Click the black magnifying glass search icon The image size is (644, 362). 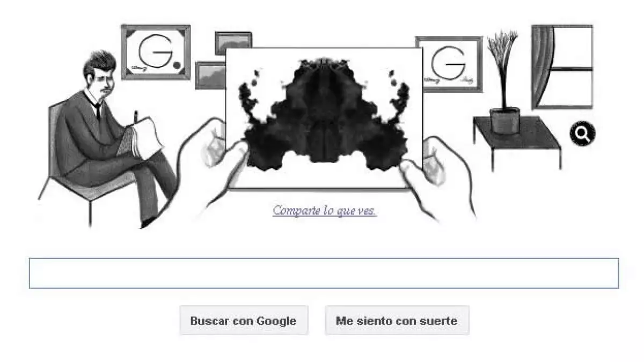pos(582,134)
